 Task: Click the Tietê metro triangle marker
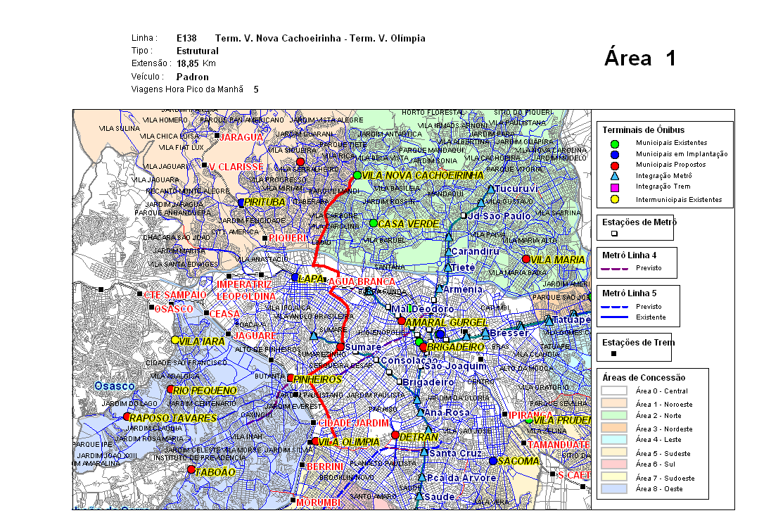point(447,267)
